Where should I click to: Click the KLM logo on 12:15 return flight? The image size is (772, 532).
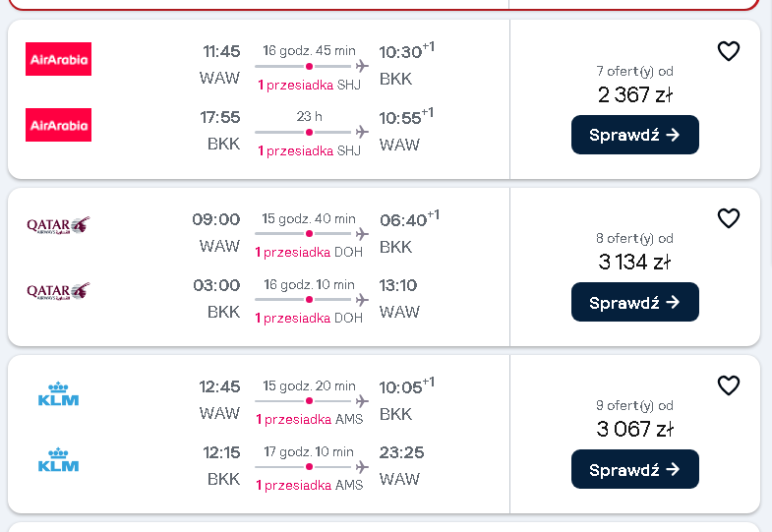coord(58,459)
